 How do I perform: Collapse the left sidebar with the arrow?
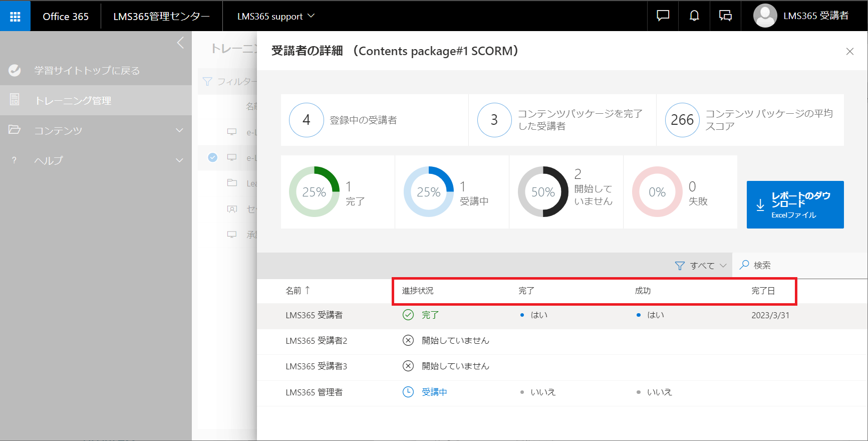tap(180, 43)
